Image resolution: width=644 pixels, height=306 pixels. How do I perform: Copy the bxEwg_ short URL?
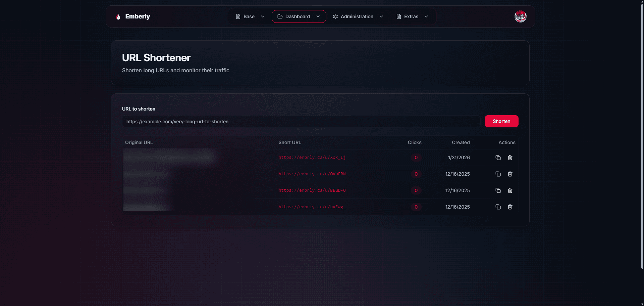(x=498, y=207)
